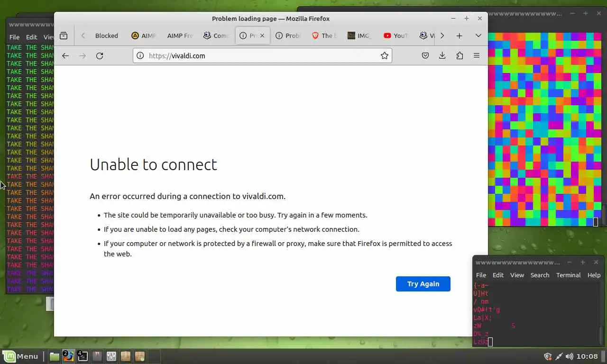Open the file manager folder icon in taskbar
607x364 pixels.
tap(55, 356)
